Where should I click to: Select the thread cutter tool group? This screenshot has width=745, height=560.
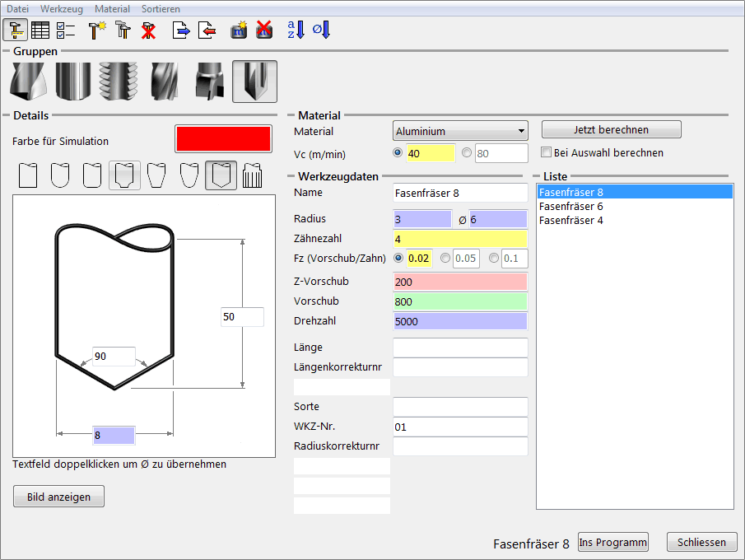click(x=119, y=82)
